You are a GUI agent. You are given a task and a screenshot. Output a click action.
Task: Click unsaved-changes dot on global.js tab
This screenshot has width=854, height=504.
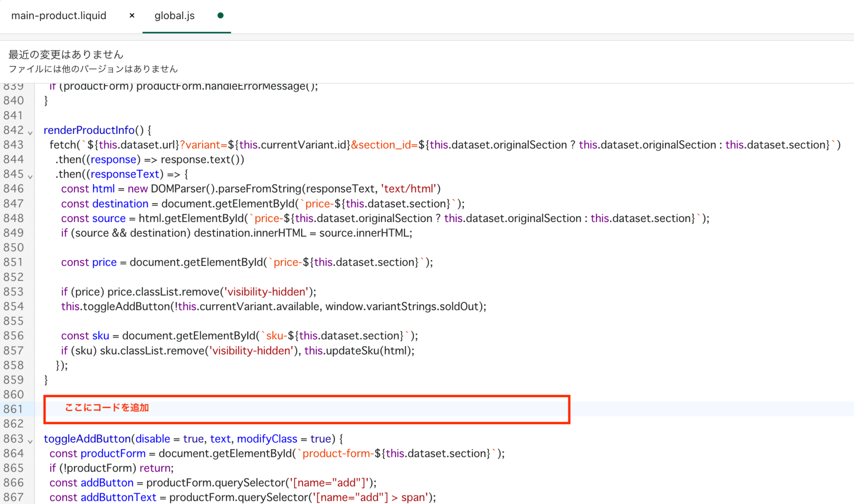pyautogui.click(x=220, y=16)
